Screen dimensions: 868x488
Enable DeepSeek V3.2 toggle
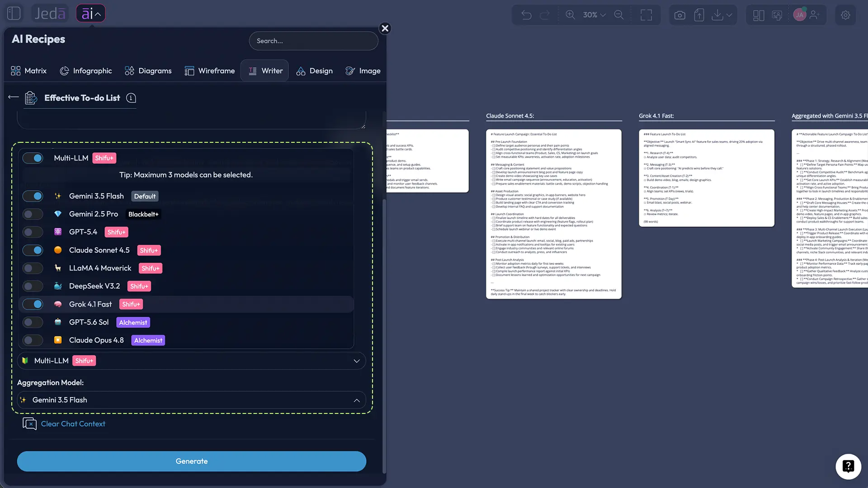(33, 286)
